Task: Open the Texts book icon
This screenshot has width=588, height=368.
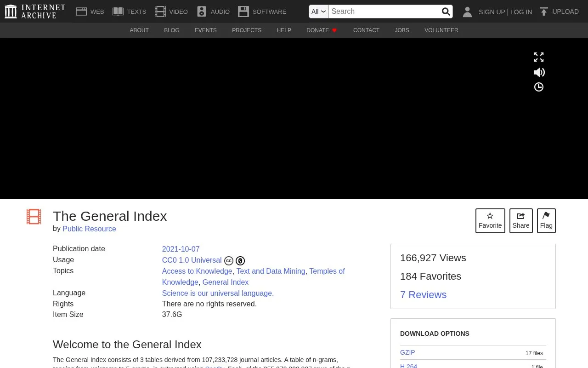Action: [118, 11]
